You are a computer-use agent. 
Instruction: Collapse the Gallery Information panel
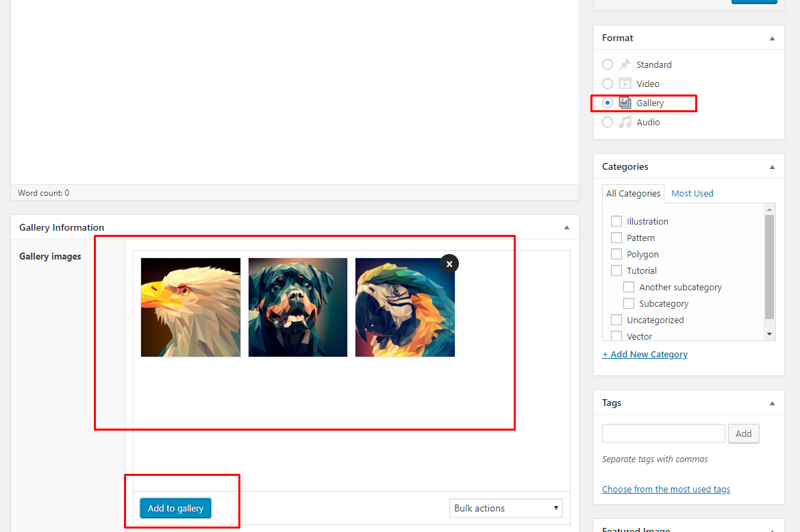[566, 227]
